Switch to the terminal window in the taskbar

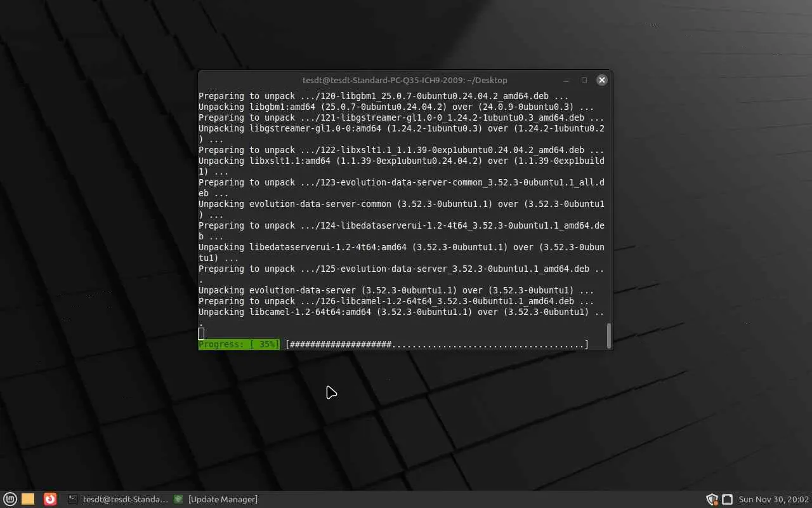(x=118, y=499)
